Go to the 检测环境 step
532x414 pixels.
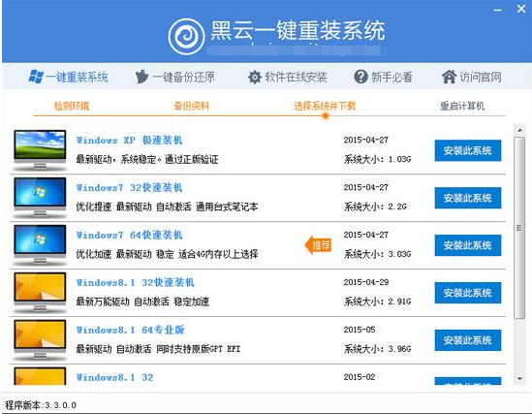coord(72,106)
